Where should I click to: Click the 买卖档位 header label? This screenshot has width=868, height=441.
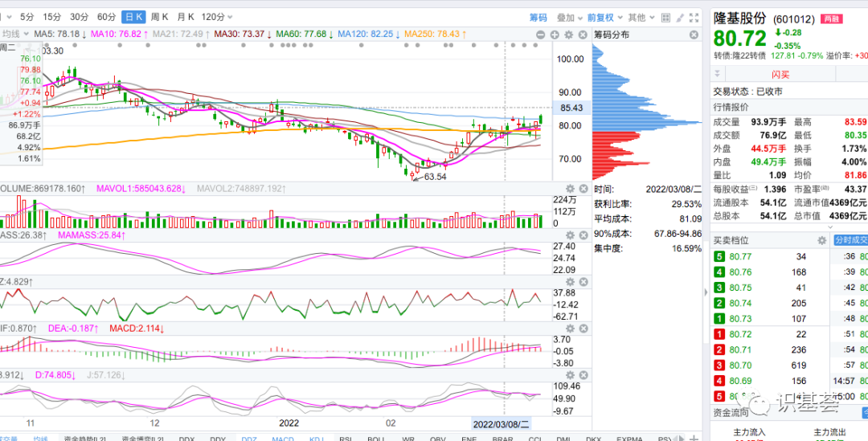click(x=731, y=241)
